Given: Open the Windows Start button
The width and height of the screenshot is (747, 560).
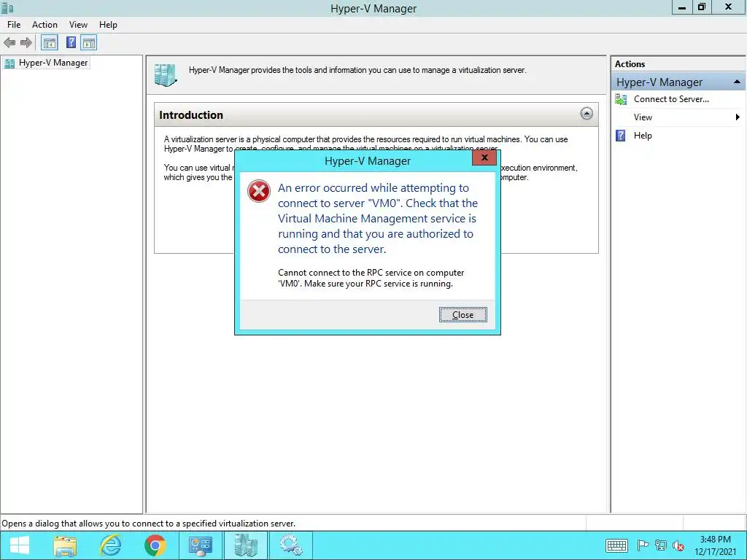Looking at the screenshot, I should 20,545.
